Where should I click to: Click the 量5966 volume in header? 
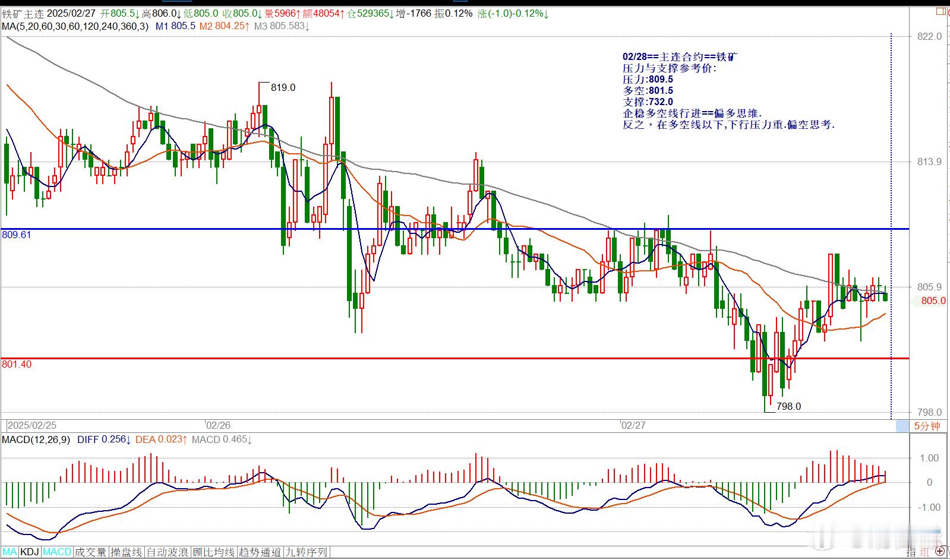284,13
